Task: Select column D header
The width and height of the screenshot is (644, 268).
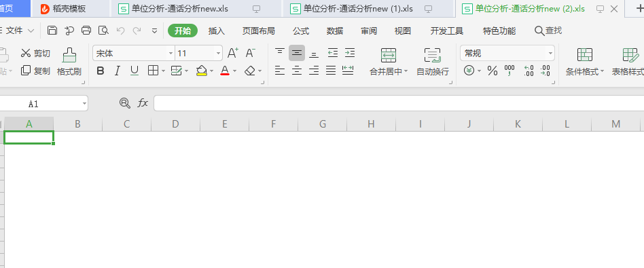Action: (x=175, y=124)
